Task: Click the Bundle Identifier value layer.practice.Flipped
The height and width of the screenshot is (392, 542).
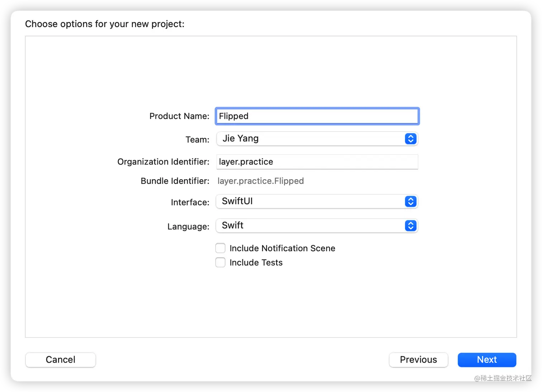Action: pos(261,181)
